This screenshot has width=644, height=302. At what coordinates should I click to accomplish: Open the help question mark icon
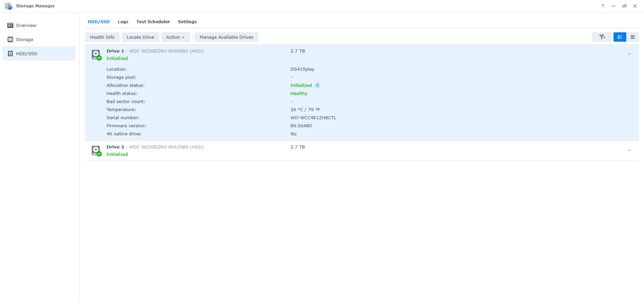(x=603, y=6)
